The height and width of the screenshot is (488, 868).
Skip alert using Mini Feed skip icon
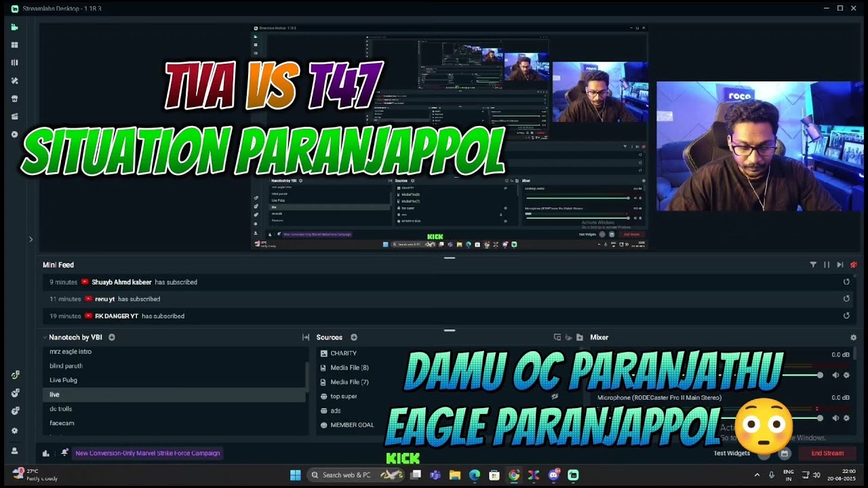[840, 265]
